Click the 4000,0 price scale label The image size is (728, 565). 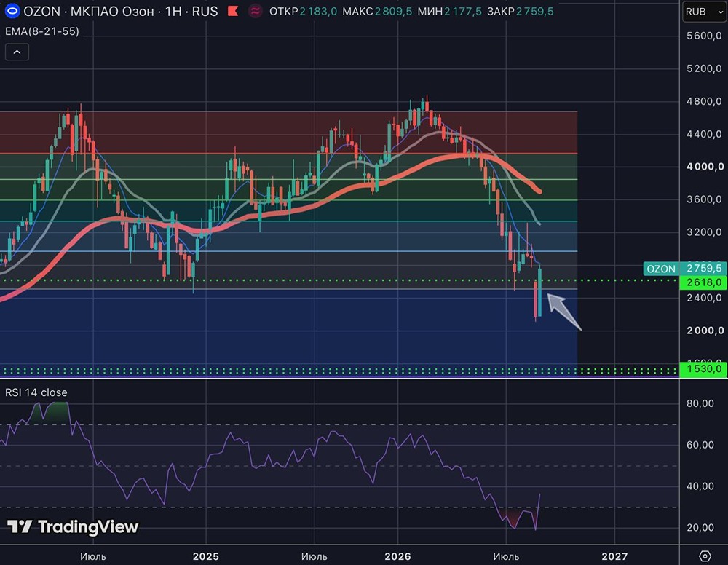705,166
